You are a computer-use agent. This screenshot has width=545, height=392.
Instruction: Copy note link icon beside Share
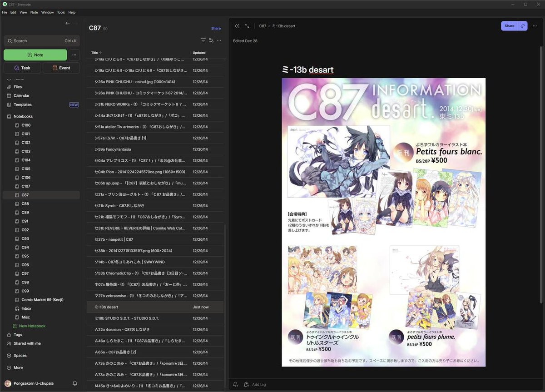[523, 26]
